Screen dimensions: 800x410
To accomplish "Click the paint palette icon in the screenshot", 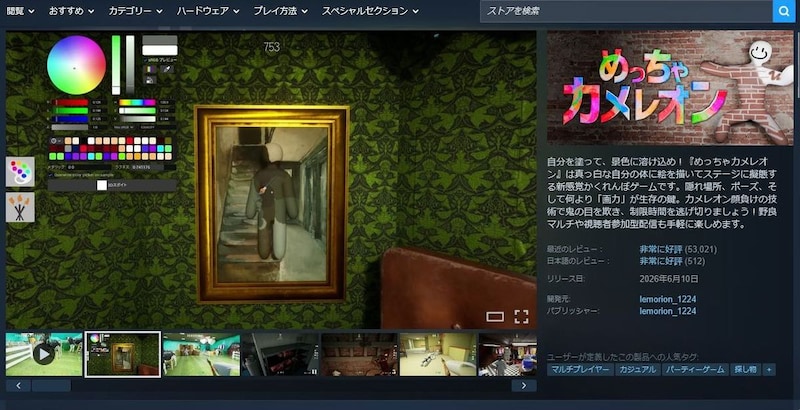I will (x=20, y=172).
